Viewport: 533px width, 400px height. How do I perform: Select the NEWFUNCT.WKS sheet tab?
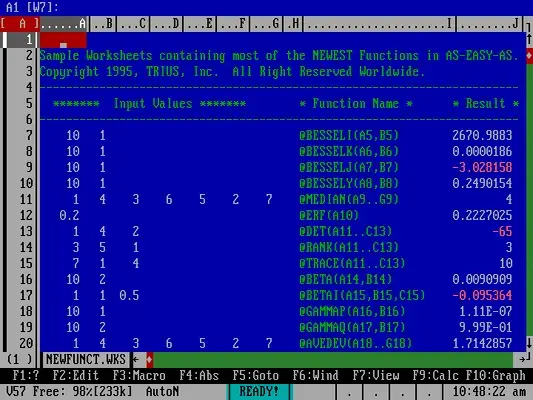click(x=86, y=359)
